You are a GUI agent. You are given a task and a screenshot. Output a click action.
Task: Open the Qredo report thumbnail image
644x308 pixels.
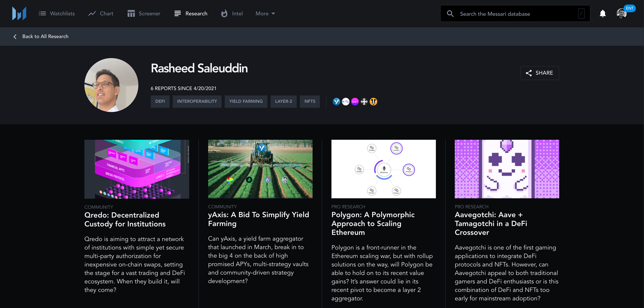point(137,169)
